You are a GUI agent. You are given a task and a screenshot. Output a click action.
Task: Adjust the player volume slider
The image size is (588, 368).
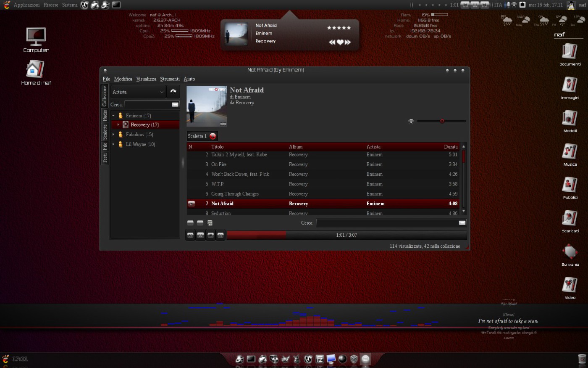[441, 121]
